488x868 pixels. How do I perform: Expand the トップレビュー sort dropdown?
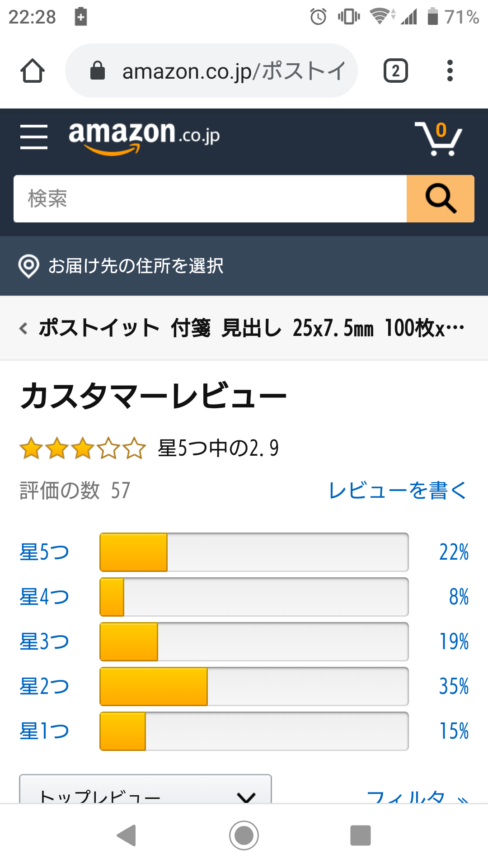point(145,792)
